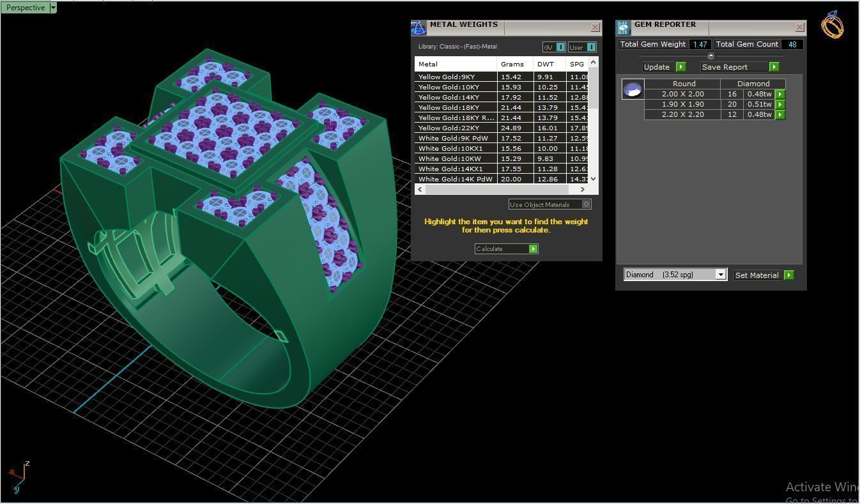The width and height of the screenshot is (860, 504).
Task: Select the Yellow Gold:22KY row
Action: pos(502,128)
